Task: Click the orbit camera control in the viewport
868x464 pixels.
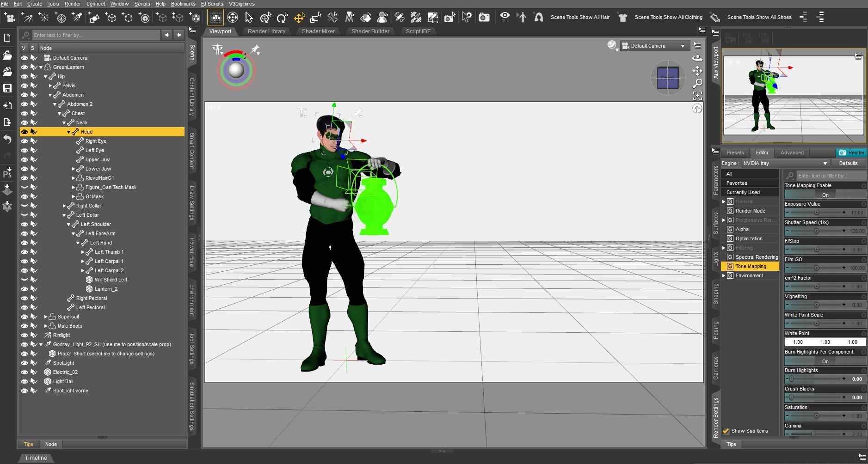Action: [697, 58]
